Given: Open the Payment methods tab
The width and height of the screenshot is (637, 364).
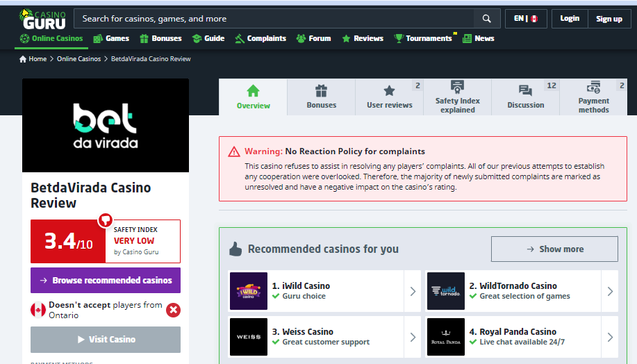Looking at the screenshot, I should [x=593, y=97].
